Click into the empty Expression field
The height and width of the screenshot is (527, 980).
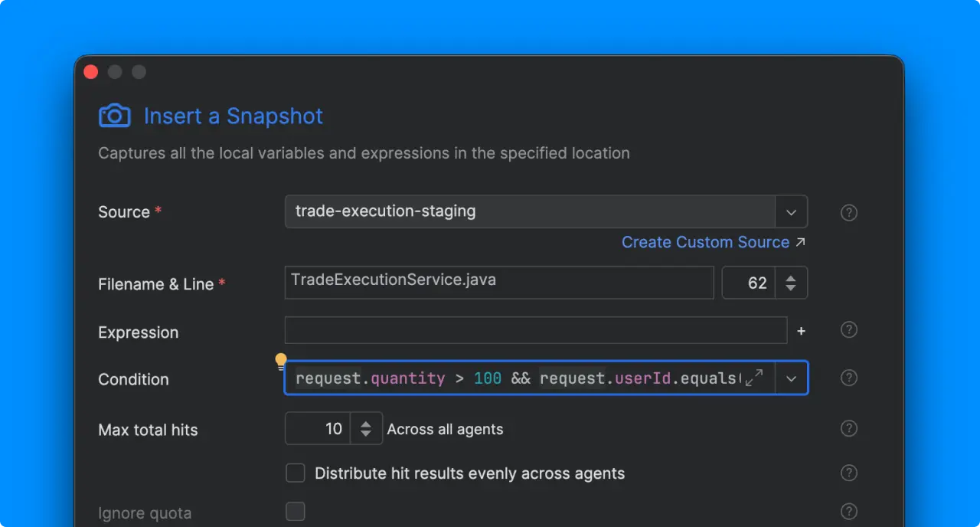[x=535, y=330]
